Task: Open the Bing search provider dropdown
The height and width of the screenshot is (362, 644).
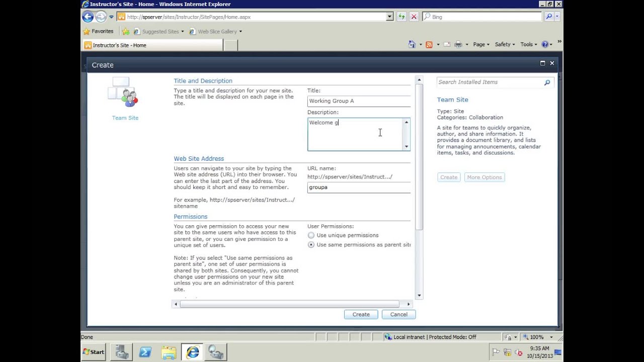Action: coord(557,17)
